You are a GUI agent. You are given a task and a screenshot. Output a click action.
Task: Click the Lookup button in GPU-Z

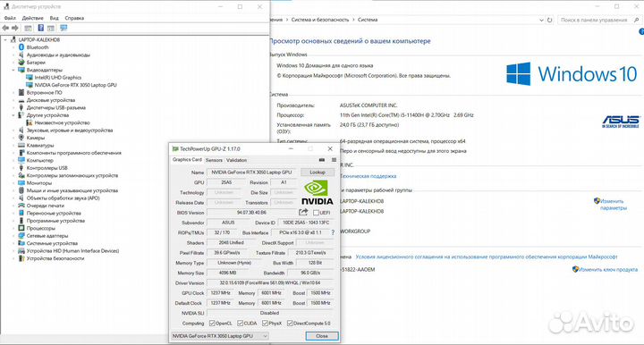coord(317,172)
